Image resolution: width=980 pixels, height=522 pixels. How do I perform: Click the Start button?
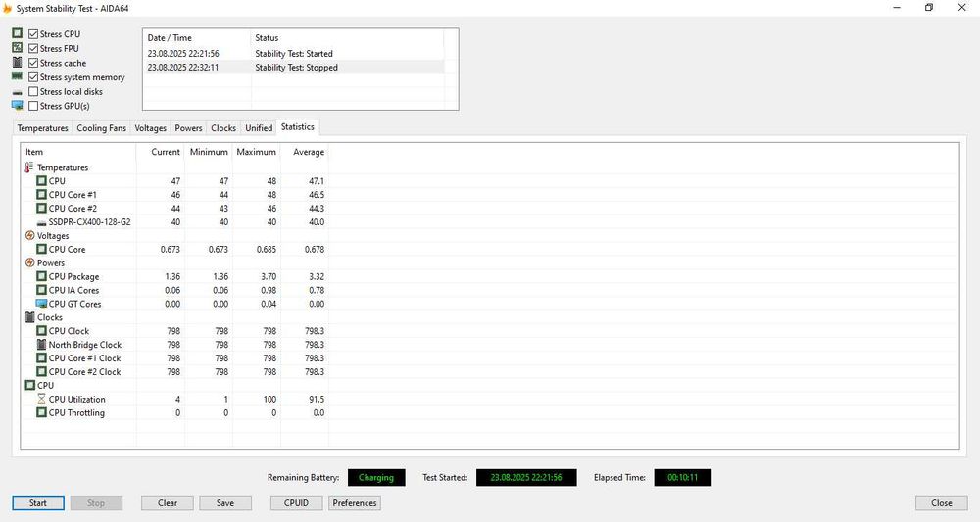click(x=38, y=503)
